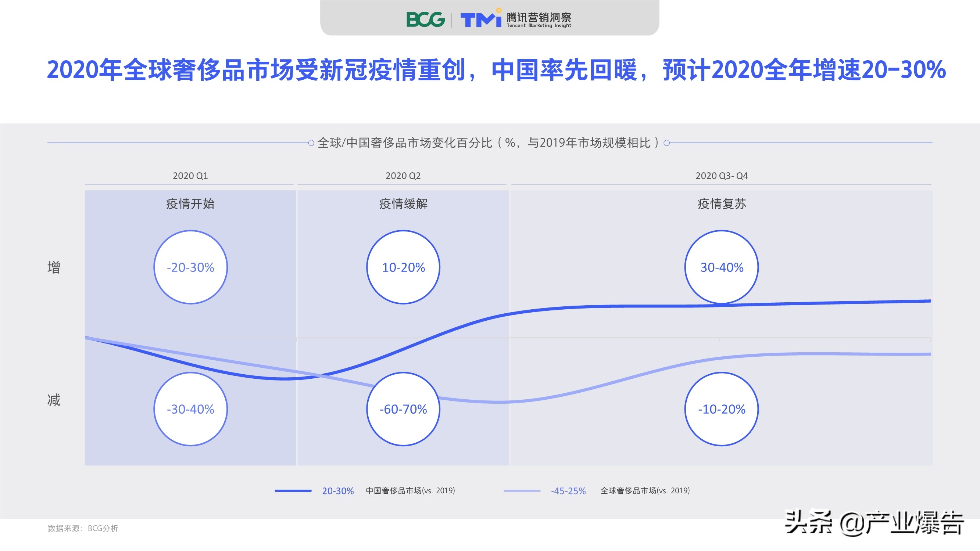Viewport: 980px width, 551px height.
Task: Click the BCG logo in header
Action: 425,19
